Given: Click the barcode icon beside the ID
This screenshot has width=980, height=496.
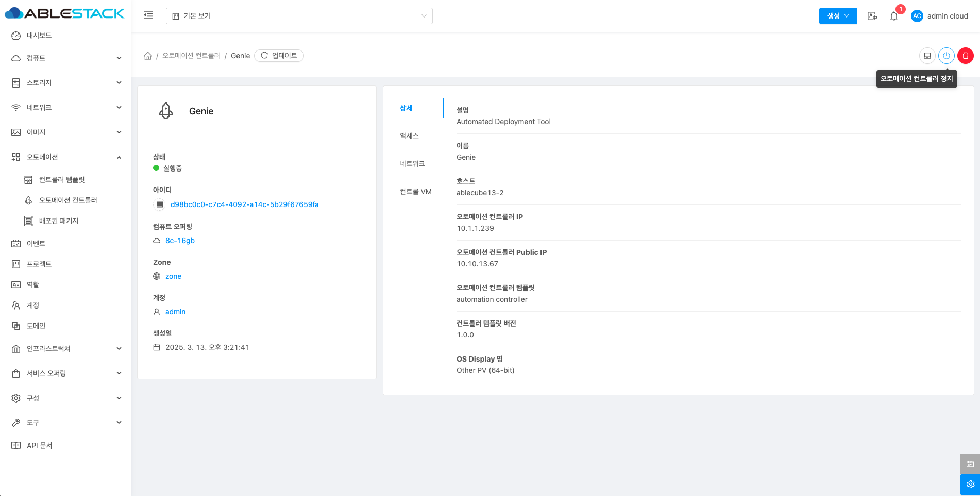Looking at the screenshot, I should point(159,204).
